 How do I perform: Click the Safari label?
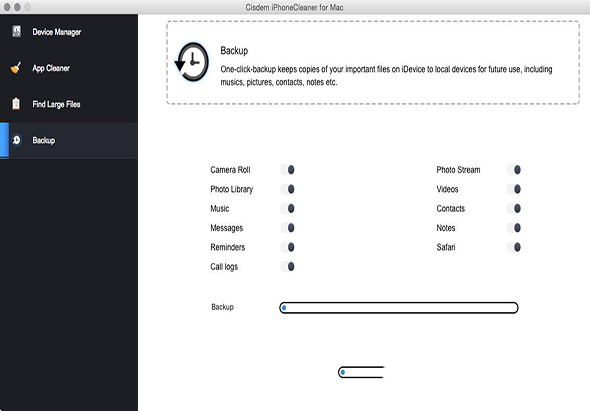(446, 247)
